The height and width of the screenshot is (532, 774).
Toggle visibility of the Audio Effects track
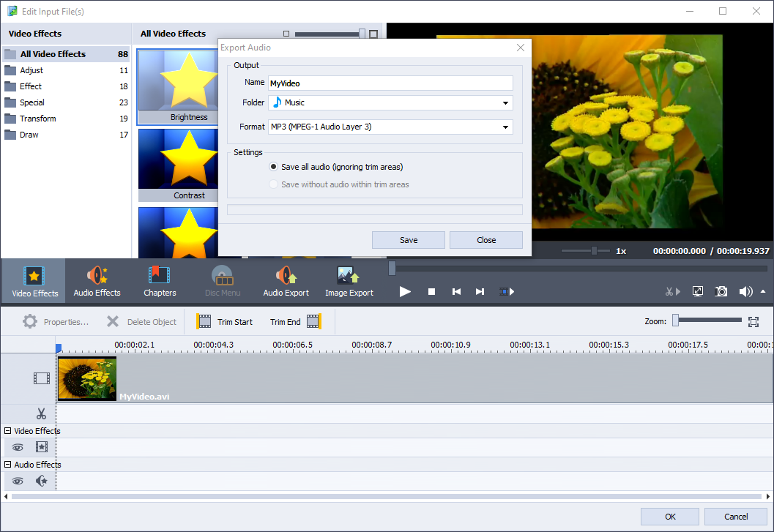coord(17,481)
